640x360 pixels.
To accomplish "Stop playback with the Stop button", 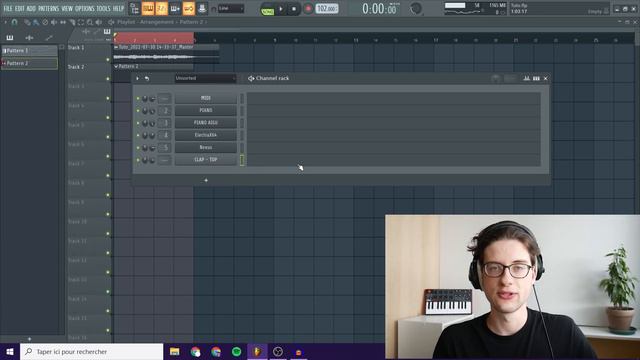I will 294,9.
